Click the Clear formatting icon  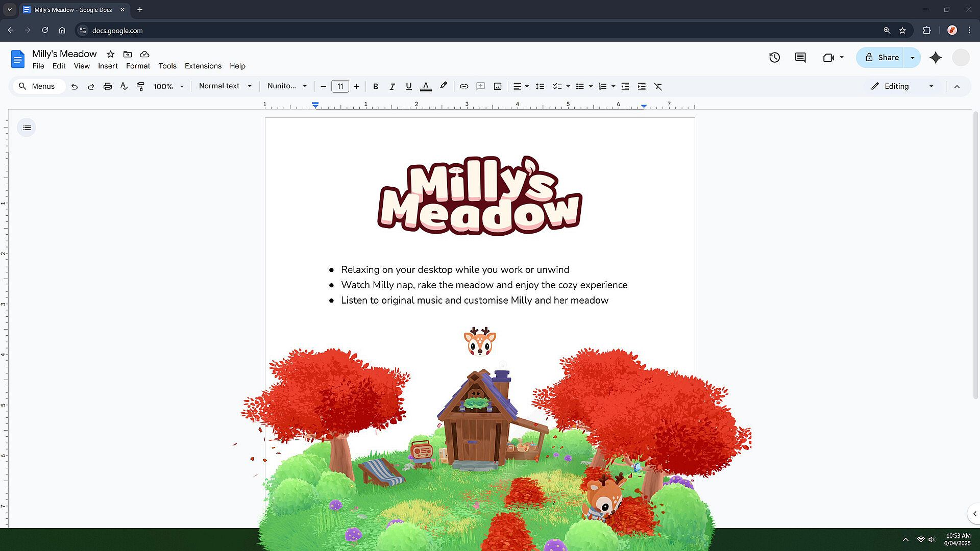(658, 87)
